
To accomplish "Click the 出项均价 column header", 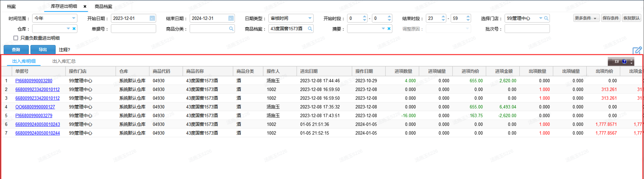I will pos(603,71).
